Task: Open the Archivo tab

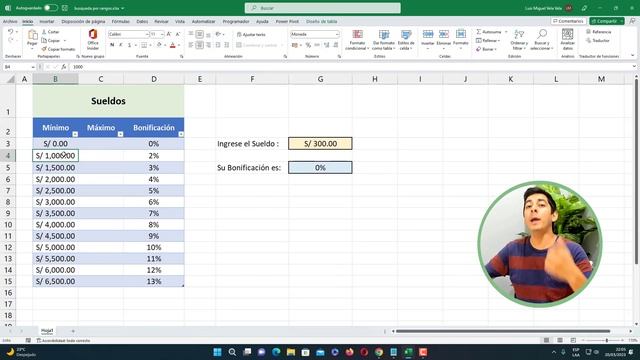Action: (x=10, y=21)
